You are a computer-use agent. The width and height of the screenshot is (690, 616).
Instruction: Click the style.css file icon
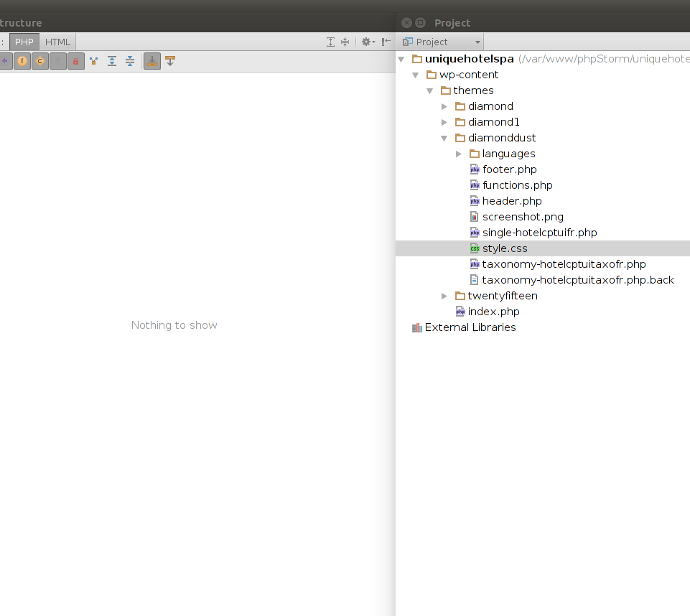[x=475, y=248]
